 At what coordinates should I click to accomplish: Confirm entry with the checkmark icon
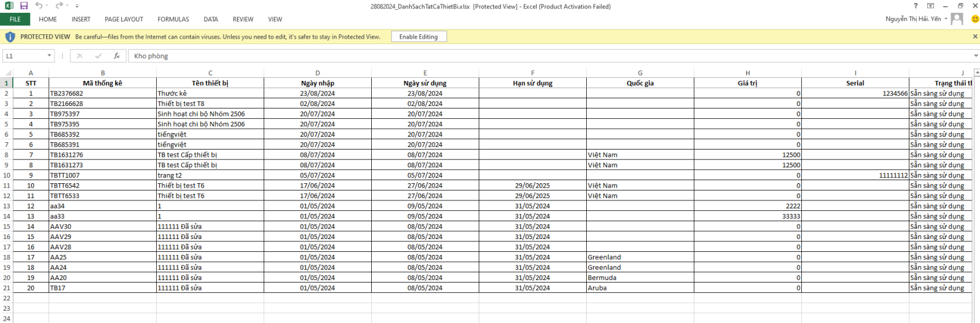point(98,56)
